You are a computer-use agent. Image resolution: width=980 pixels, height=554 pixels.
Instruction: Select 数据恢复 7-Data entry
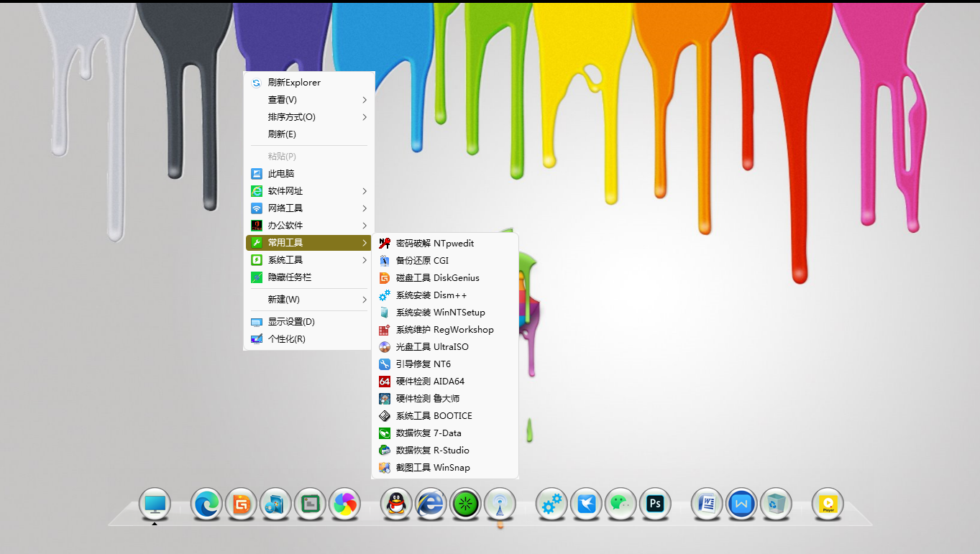pos(445,433)
